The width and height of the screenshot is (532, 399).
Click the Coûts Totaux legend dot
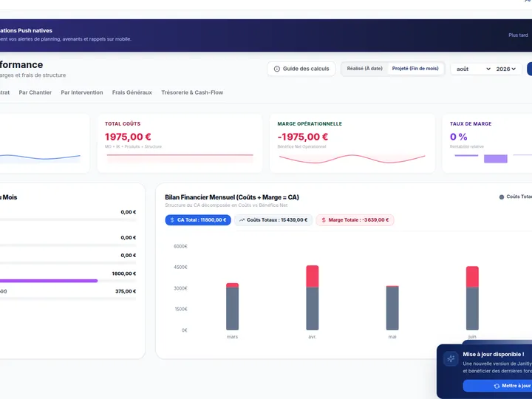[502, 197]
